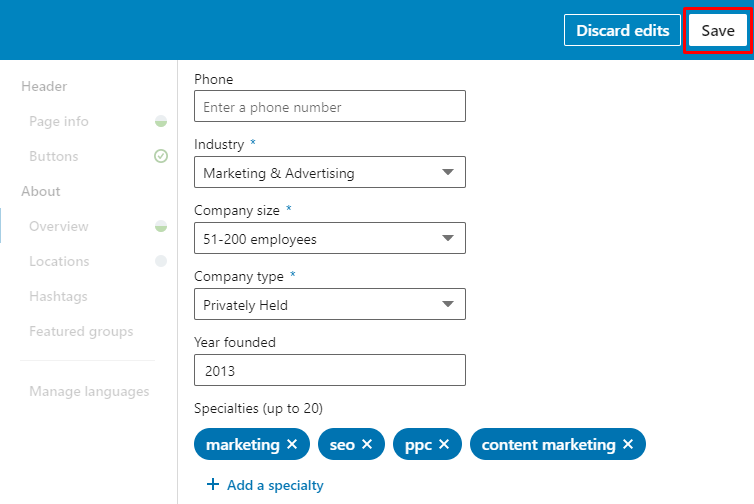
Task: Open Manage languages
Action: click(x=89, y=391)
